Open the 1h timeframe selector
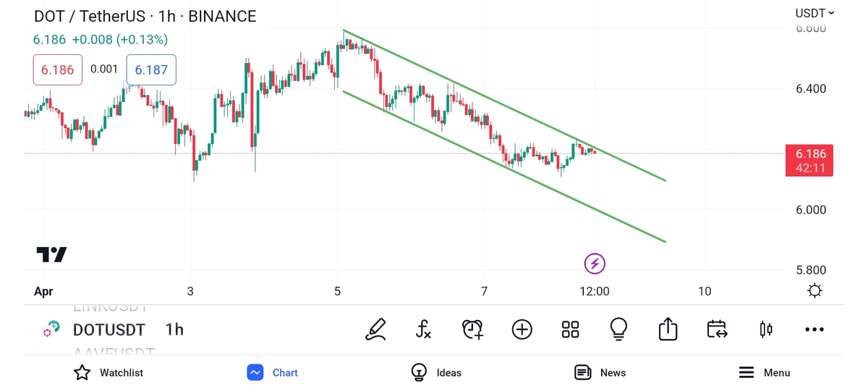 (x=174, y=329)
